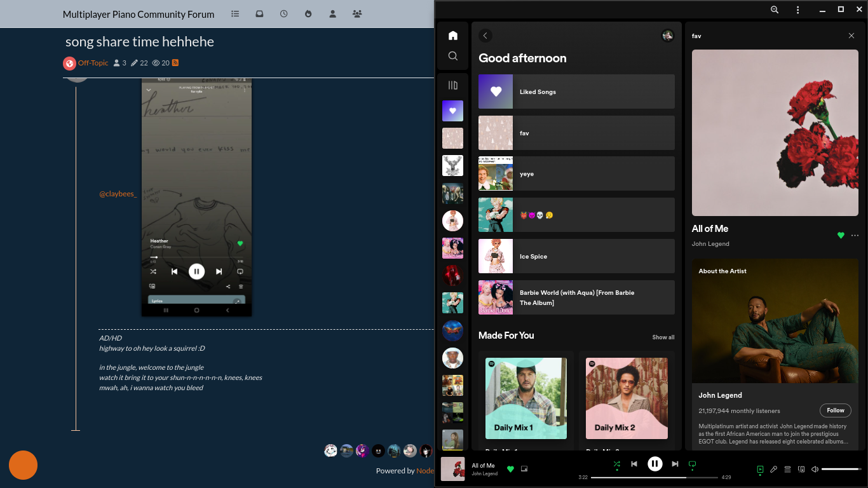Open the Heather phone screenshot image

196,197
